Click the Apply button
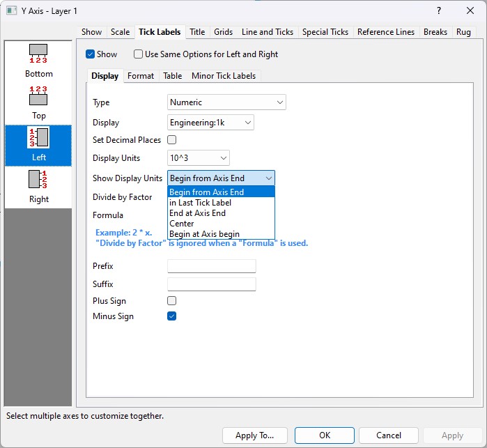The width and height of the screenshot is (487, 448). click(x=453, y=435)
